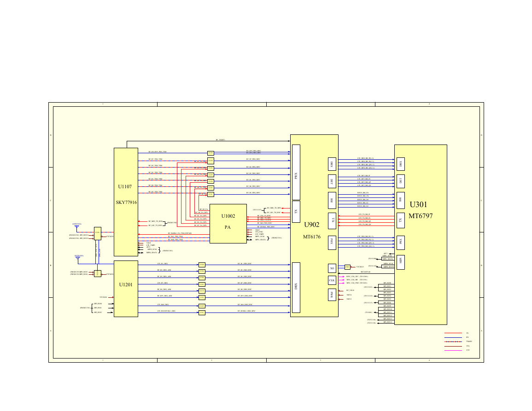Select the DRX block inside U301
This screenshot has height=411, width=532.
[x=400, y=164]
